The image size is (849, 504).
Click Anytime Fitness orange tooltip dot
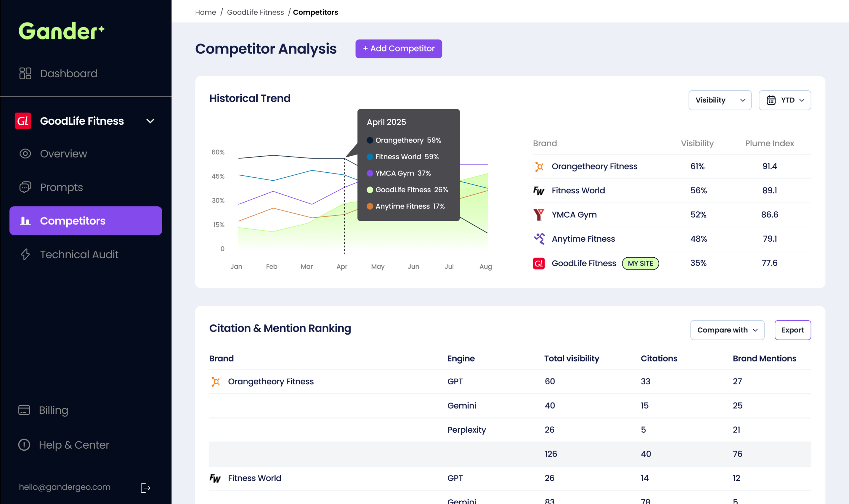click(370, 207)
